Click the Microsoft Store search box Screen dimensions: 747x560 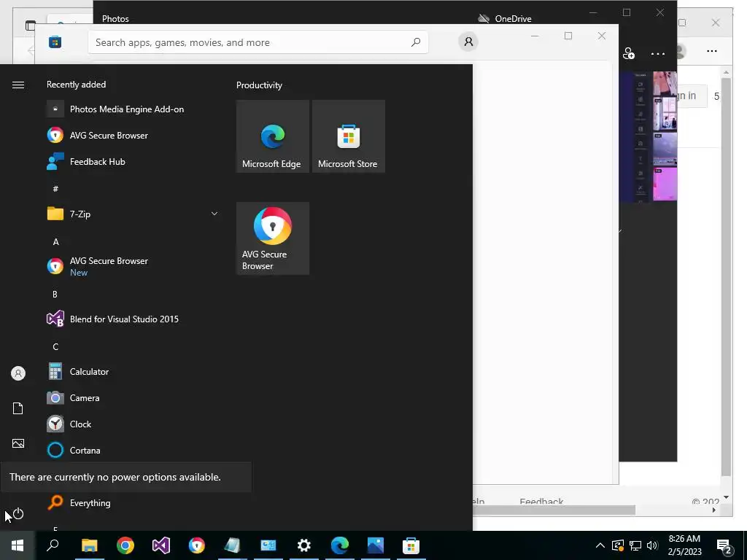click(x=258, y=42)
